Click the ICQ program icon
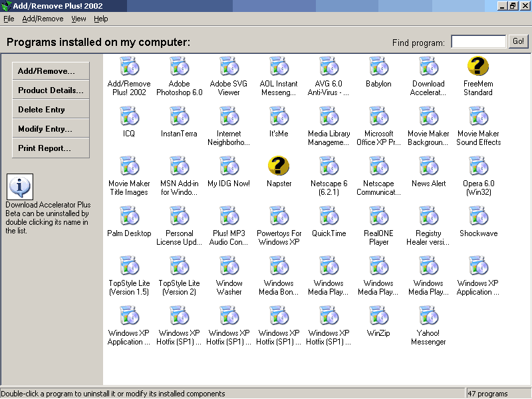This screenshot has height=399, width=532. click(x=129, y=117)
